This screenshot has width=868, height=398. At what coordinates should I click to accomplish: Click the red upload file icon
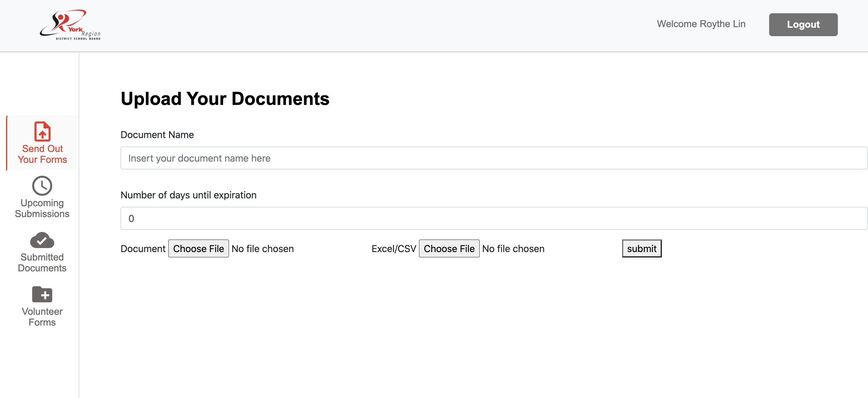click(x=42, y=131)
